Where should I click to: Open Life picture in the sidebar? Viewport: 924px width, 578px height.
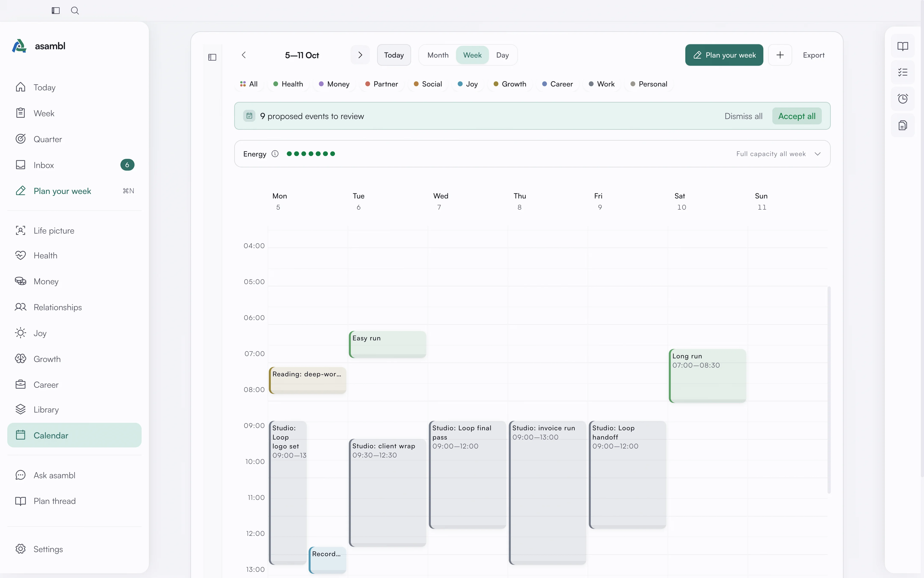click(74, 231)
